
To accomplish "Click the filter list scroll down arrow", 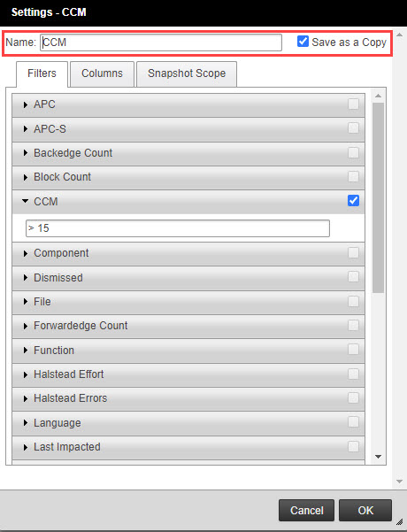I will [x=378, y=457].
